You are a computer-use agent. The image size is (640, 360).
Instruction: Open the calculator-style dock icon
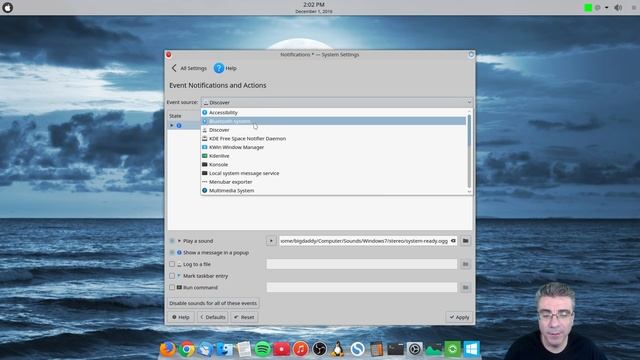pos(376,349)
